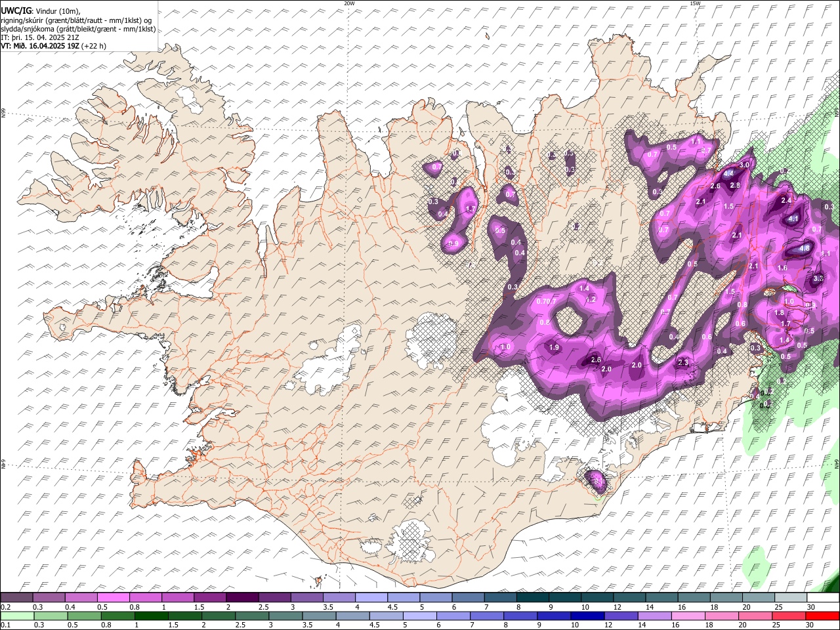The image size is (840, 630).
Task: Click the 2.4 snowfall value on the map
Action: pyautogui.click(x=786, y=200)
